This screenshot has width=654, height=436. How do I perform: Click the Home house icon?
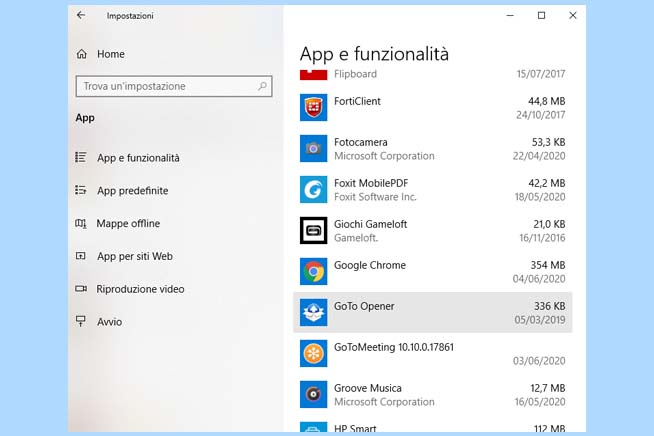tap(82, 54)
